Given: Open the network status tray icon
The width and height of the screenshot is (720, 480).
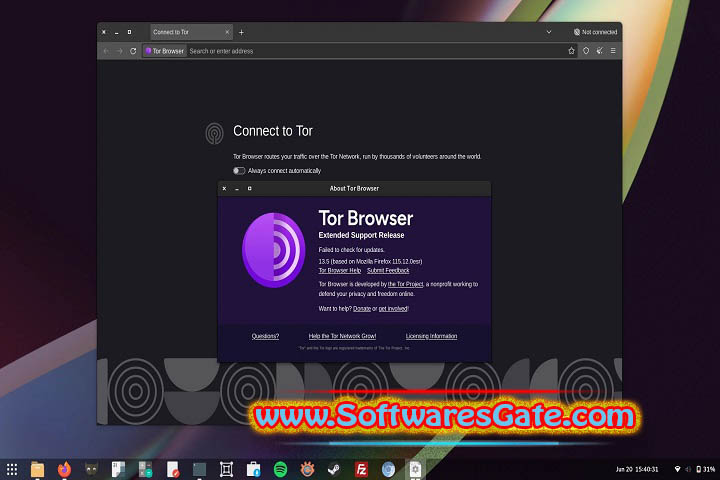Looking at the screenshot, I should pyautogui.click(x=677, y=469).
